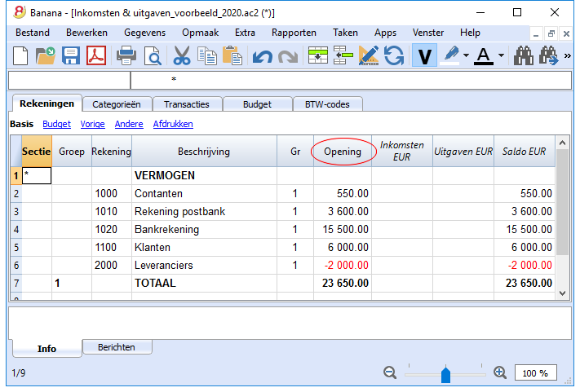Click the Print icon
580x392 pixels.
pos(126,55)
